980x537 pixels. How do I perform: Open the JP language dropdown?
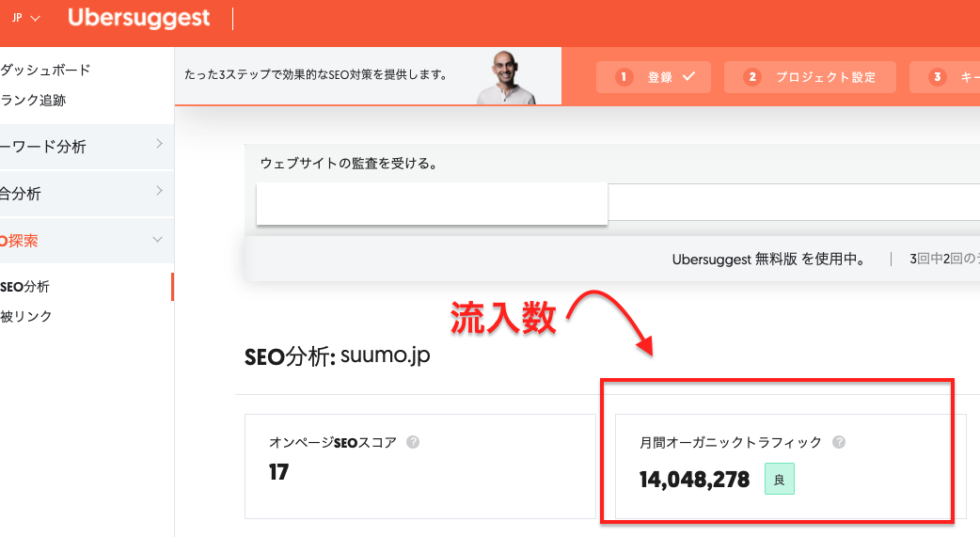[26, 18]
